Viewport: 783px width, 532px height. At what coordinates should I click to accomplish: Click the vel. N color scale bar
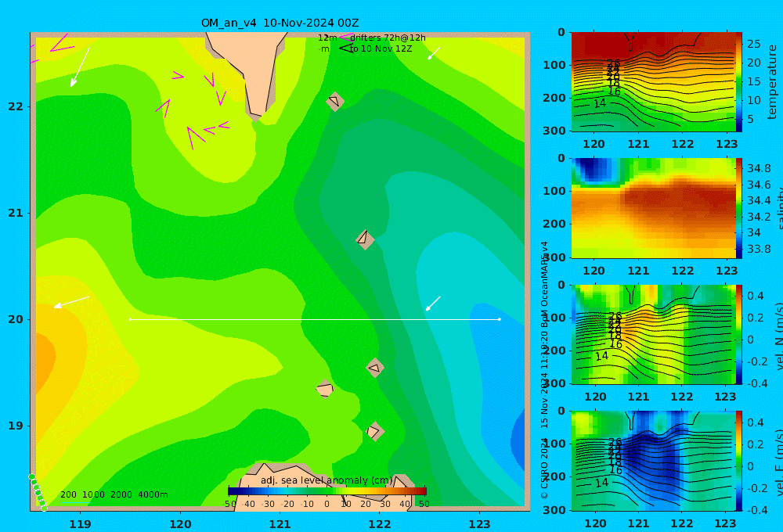(739, 334)
